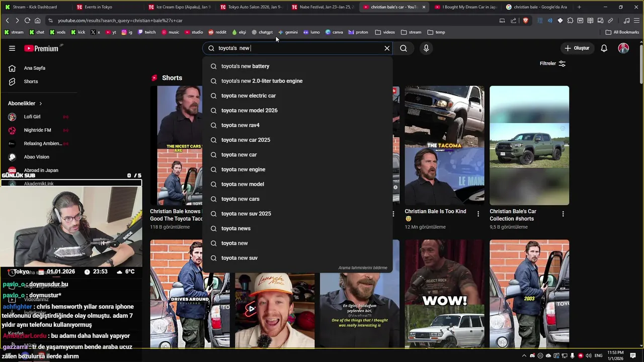Open the "2003" Christian Bale short thumbnail
644x362 pixels.
point(529,294)
